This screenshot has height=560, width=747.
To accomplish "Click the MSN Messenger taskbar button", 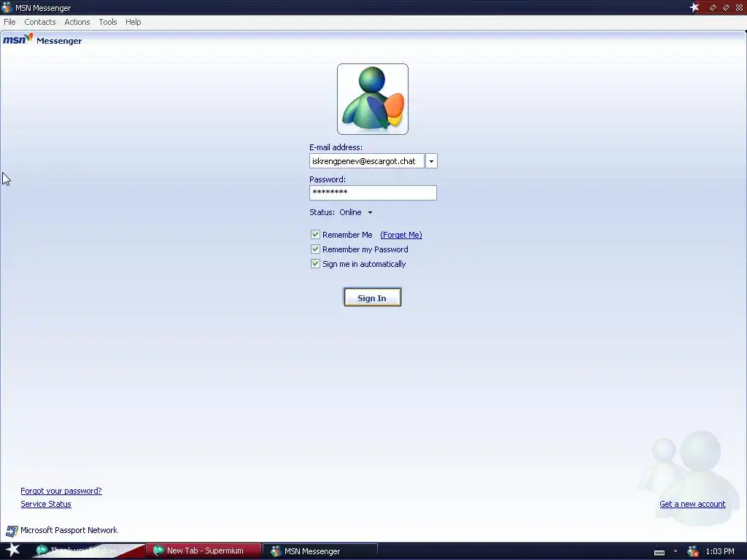I will pyautogui.click(x=320, y=551).
